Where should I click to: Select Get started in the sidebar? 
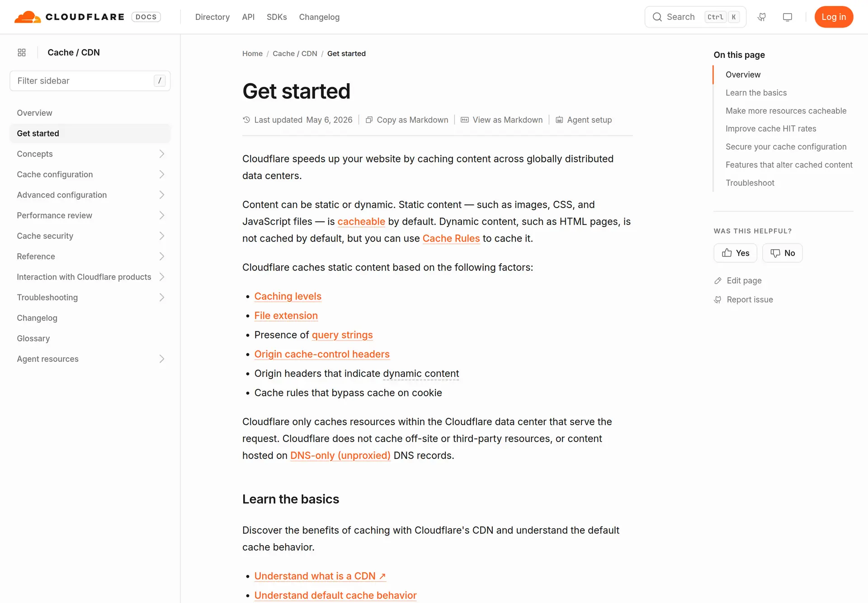(90, 133)
